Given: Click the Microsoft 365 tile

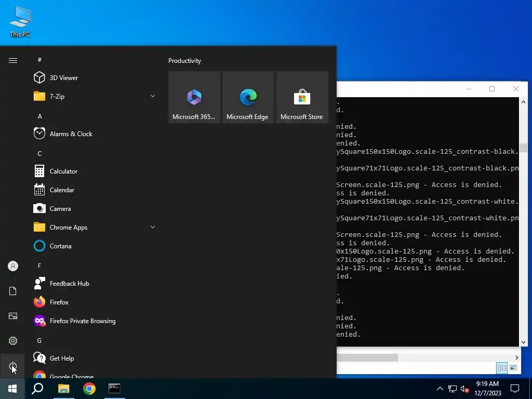Looking at the screenshot, I should click(194, 97).
